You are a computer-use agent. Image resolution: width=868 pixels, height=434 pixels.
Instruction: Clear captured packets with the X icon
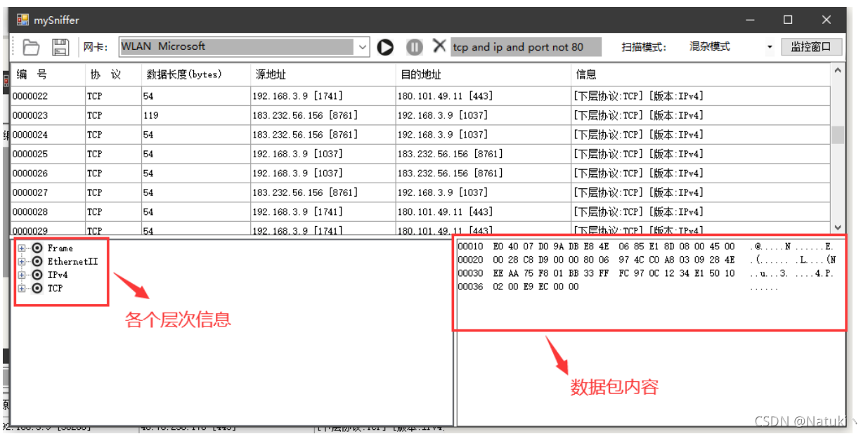(x=439, y=46)
